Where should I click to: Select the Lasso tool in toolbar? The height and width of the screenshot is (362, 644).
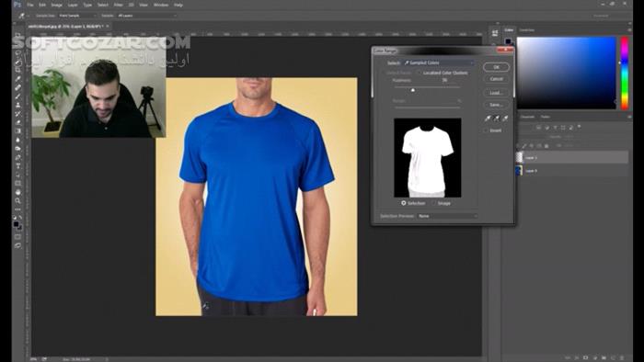point(17,53)
